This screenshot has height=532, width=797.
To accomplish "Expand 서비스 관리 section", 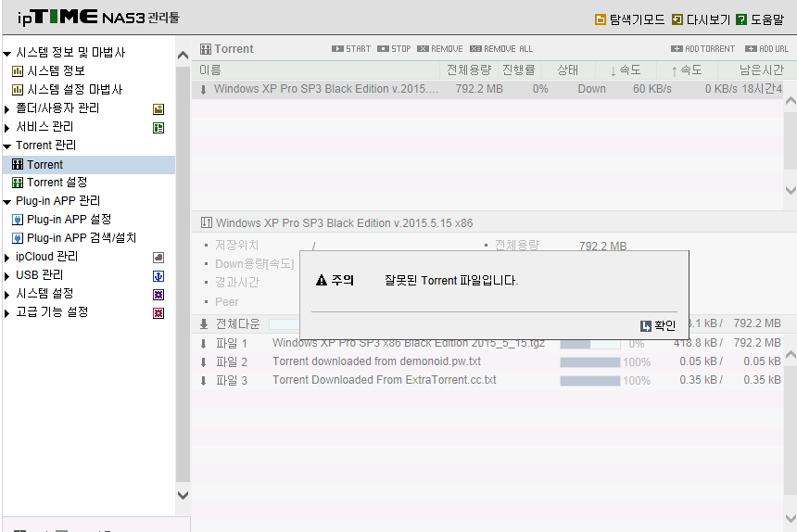I will (7, 128).
